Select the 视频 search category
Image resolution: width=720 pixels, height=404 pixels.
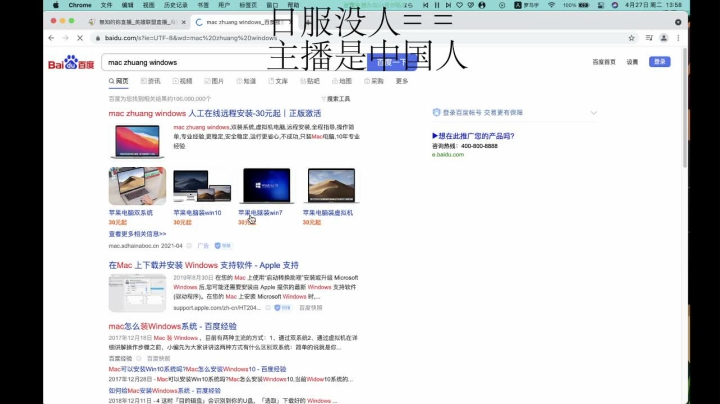pos(182,81)
